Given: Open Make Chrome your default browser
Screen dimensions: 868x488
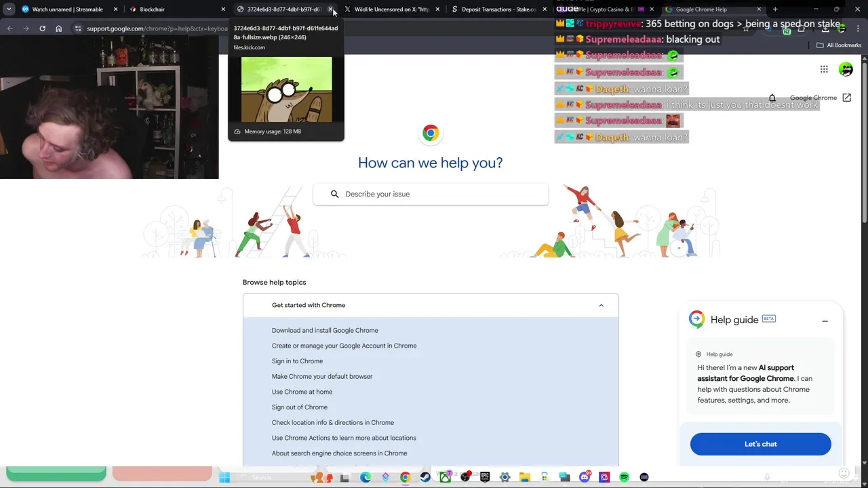Looking at the screenshot, I should [x=322, y=376].
